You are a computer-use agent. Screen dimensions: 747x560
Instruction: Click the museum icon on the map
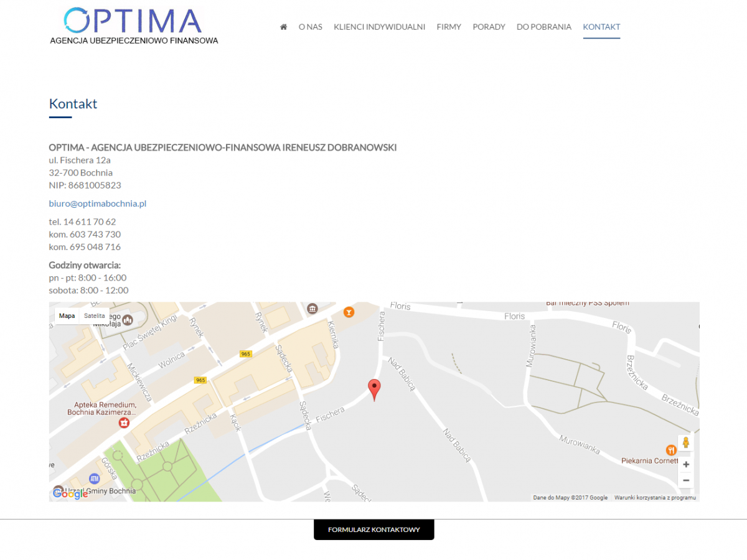coord(312,309)
